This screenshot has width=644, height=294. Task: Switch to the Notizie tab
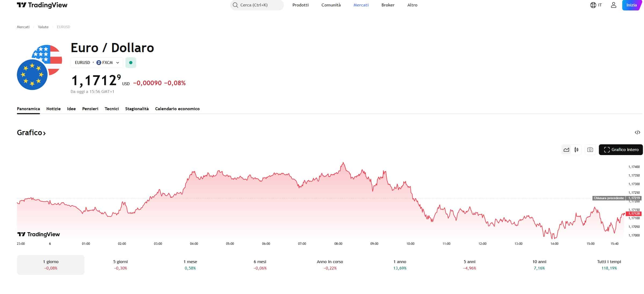point(53,109)
